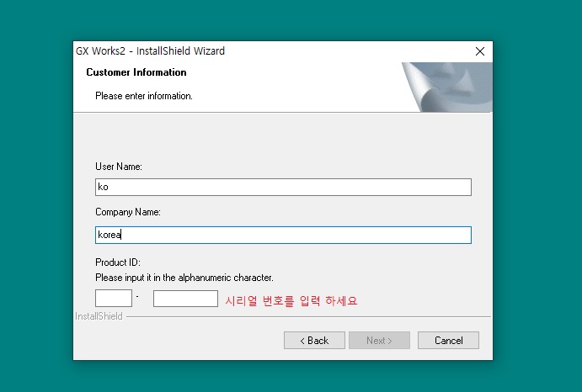Viewport: 582px width, 392px height.
Task: Click the "User Name:" label
Action: (119, 167)
